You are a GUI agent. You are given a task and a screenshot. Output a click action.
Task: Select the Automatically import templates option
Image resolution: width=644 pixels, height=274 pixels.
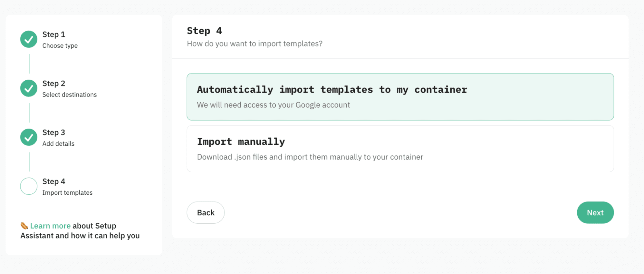[400, 97]
